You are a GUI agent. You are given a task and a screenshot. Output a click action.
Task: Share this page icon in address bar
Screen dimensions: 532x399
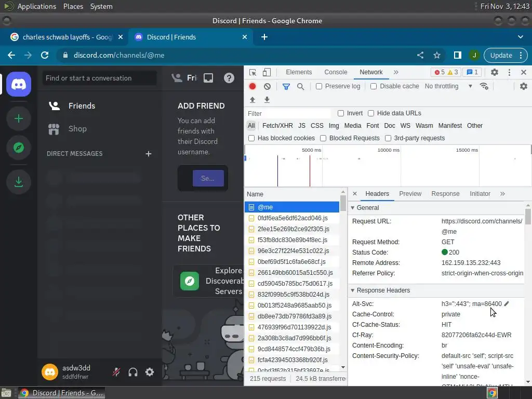tap(420, 55)
